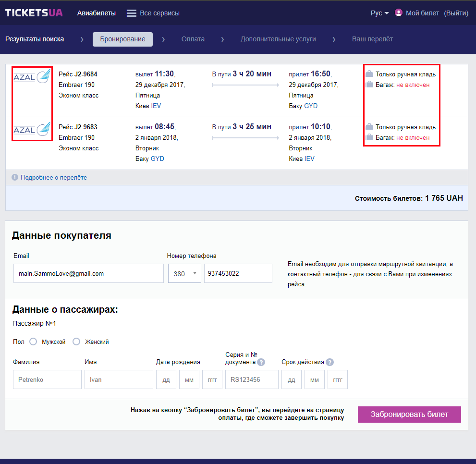Click the TicketsUA logo
The width and height of the screenshot is (476, 464).
pos(34,13)
